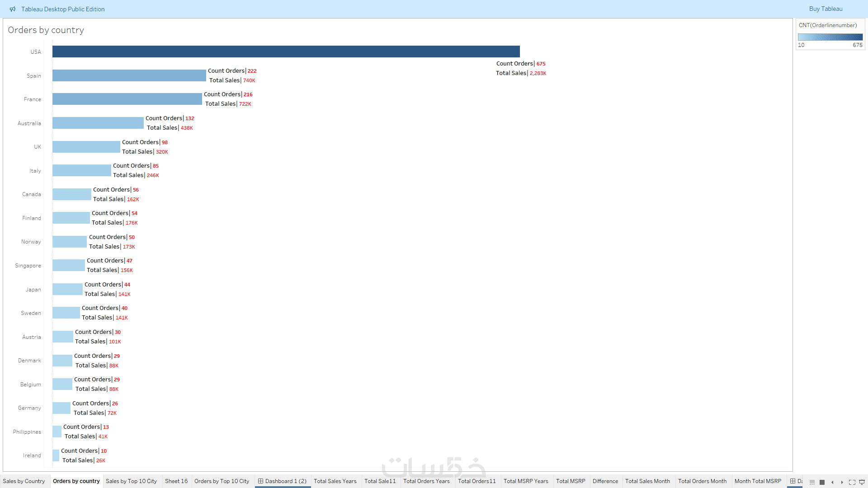Click the Orders by country title
Screen dimensions: 868x488
pos(46,30)
